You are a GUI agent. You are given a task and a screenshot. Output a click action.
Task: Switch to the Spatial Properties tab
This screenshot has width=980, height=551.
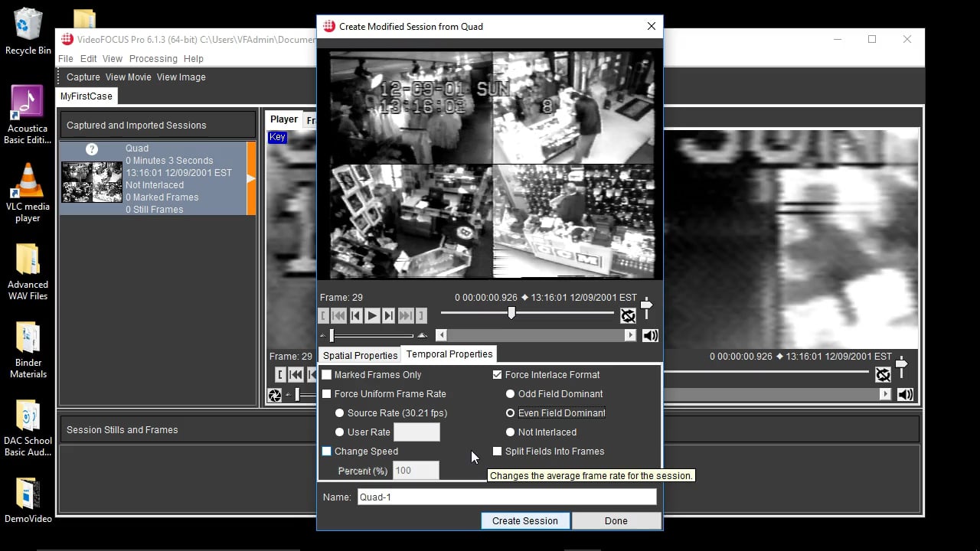(360, 356)
